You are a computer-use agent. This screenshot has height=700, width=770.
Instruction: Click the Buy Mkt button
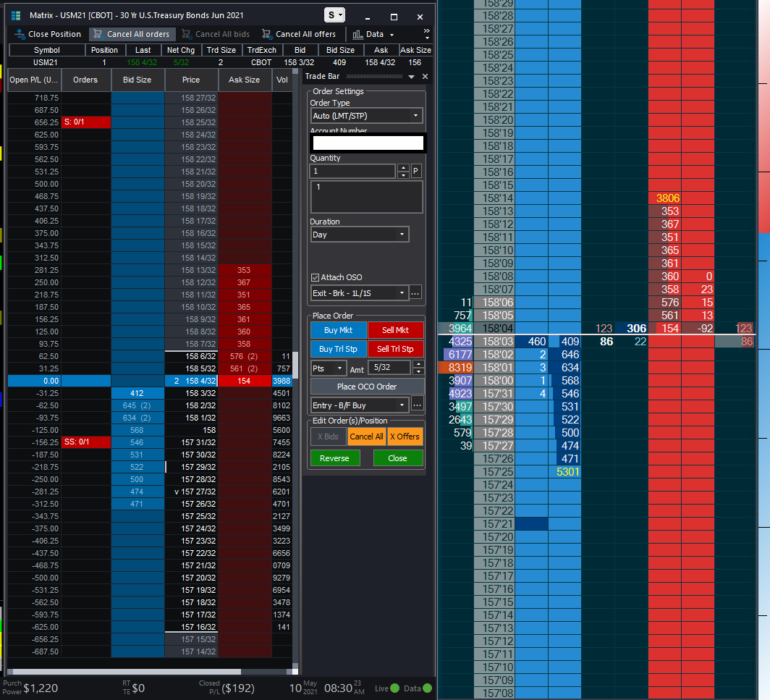pyautogui.click(x=339, y=330)
